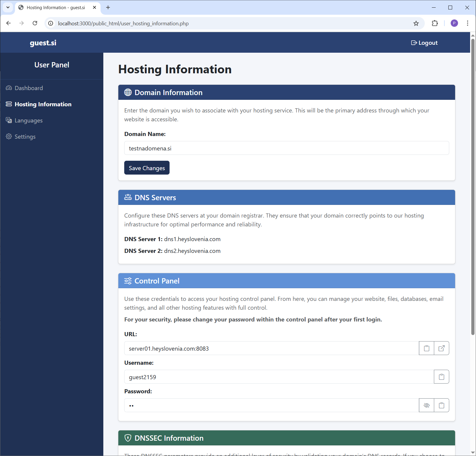
Task: Click the Settings gear icon
Action: click(9, 136)
